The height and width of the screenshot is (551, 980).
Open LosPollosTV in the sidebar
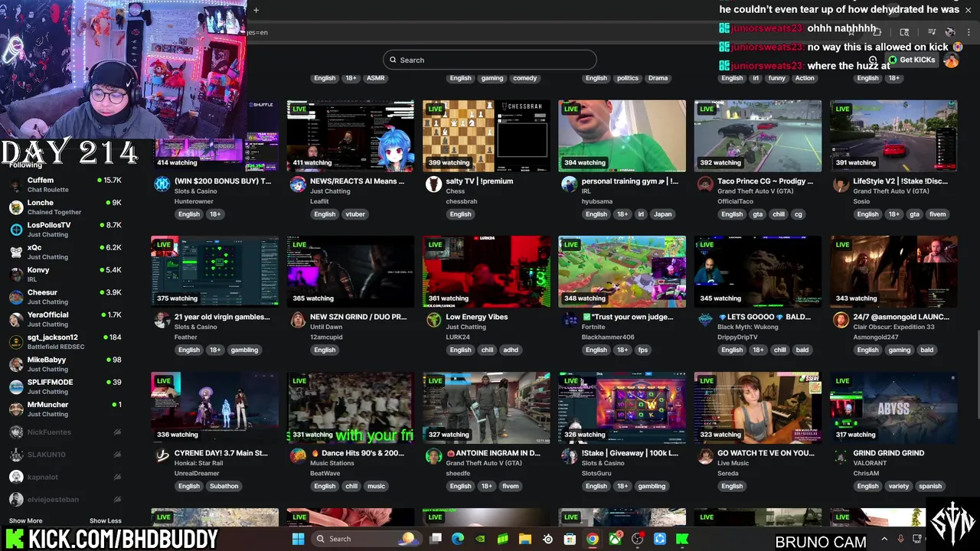tap(65, 230)
